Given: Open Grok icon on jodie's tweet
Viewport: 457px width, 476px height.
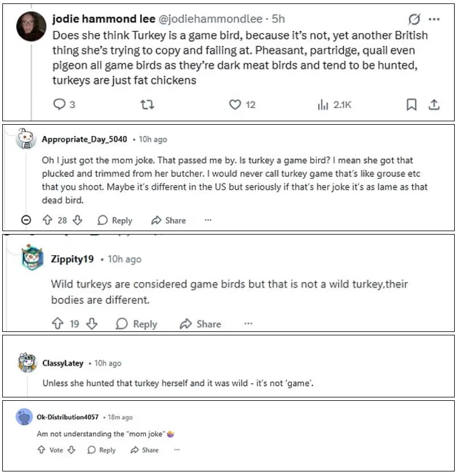Looking at the screenshot, I should click(415, 19).
